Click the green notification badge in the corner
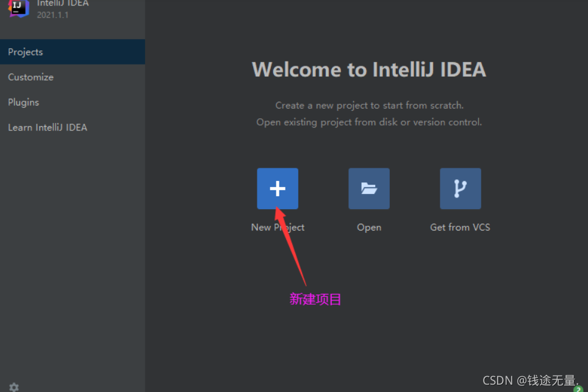 tap(579, 389)
